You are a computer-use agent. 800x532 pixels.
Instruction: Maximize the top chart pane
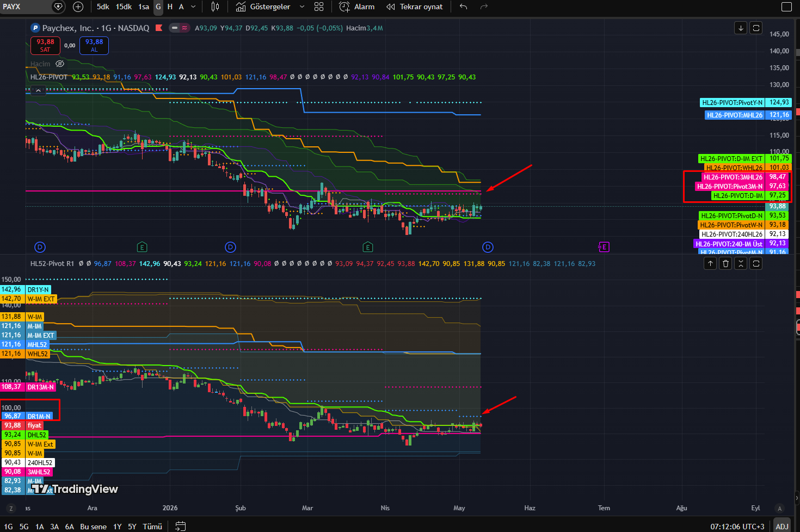(x=756, y=28)
